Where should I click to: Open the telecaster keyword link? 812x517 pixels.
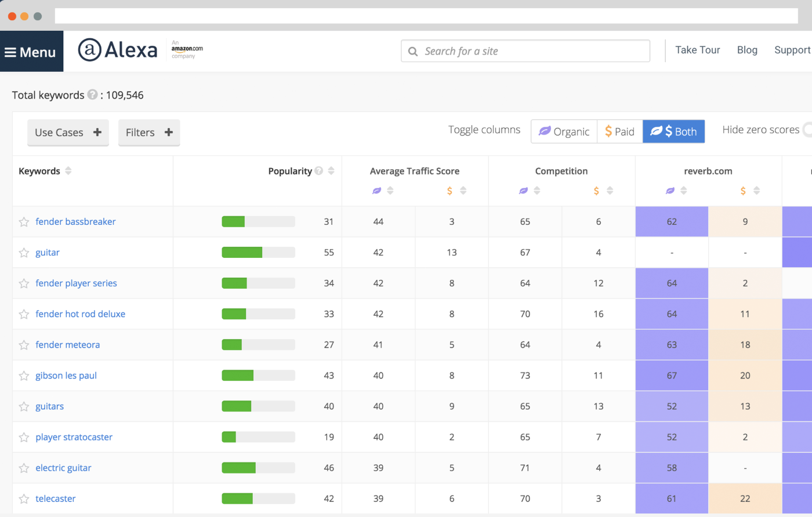[56, 498]
